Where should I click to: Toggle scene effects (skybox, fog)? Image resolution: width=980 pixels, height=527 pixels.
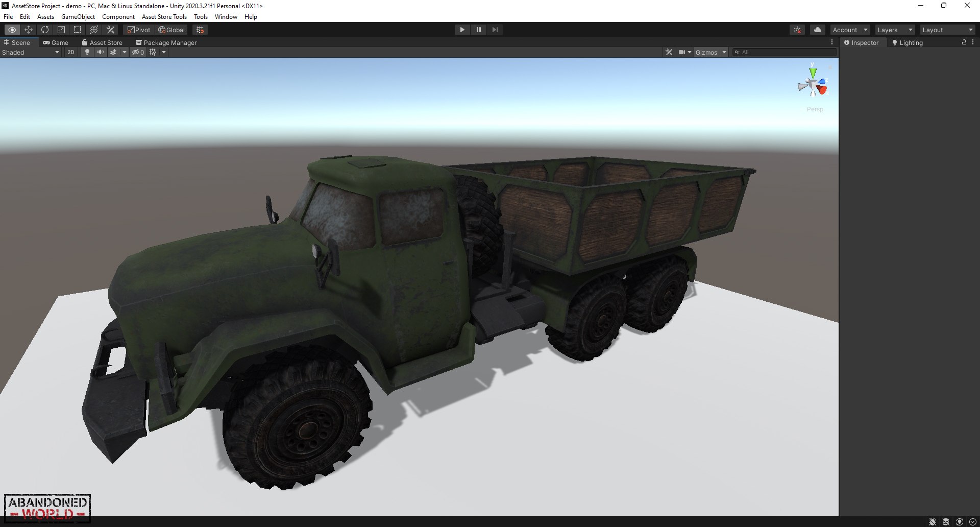[113, 52]
